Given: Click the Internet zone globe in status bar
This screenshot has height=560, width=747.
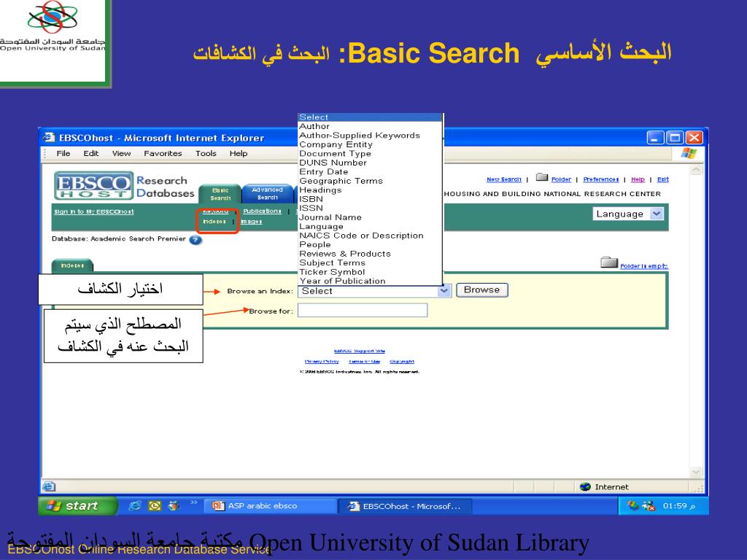Looking at the screenshot, I should pos(586,486).
